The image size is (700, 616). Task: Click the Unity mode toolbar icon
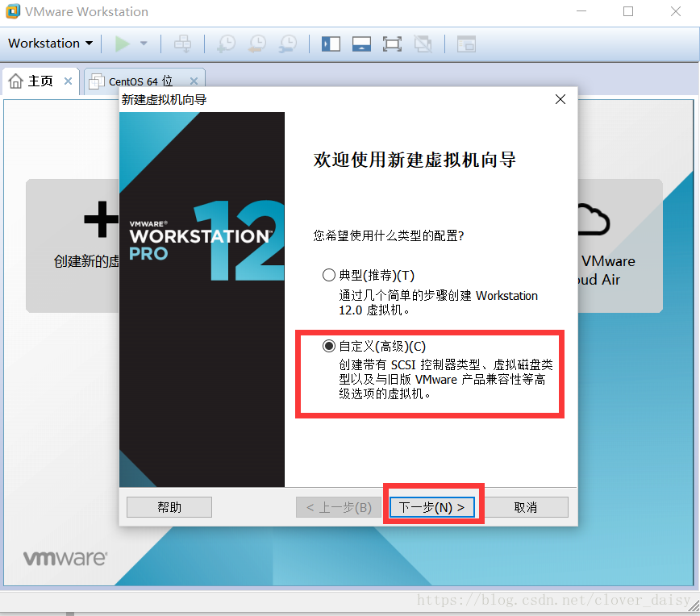(x=423, y=44)
